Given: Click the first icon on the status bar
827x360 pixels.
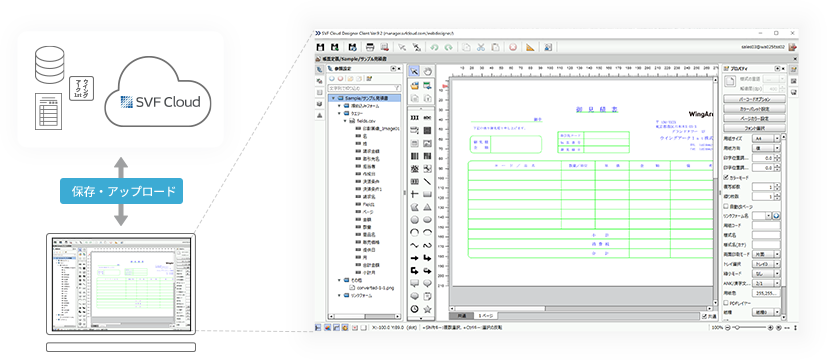Looking at the screenshot, I should pyautogui.click(x=319, y=328).
